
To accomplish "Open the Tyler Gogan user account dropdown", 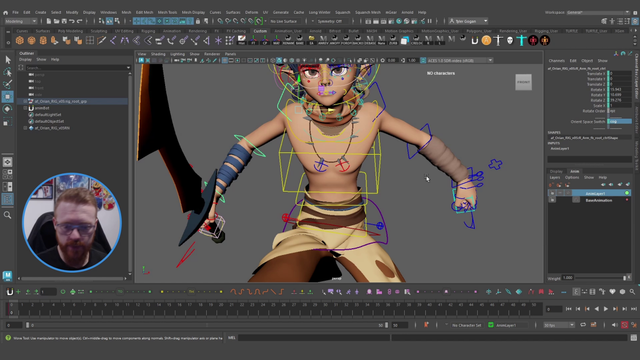I will [x=468, y=21].
